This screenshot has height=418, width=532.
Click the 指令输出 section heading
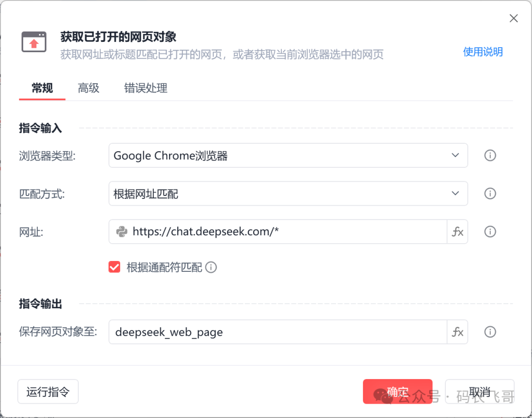point(40,304)
